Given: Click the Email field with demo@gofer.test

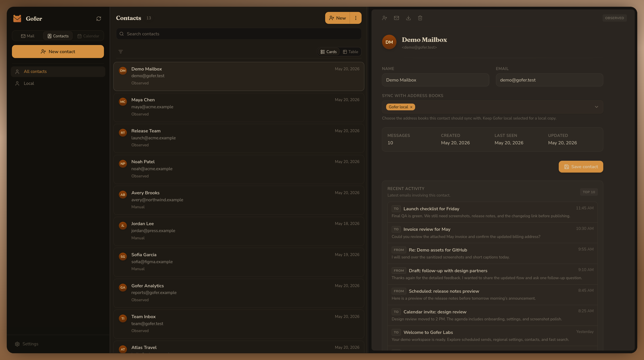Looking at the screenshot, I should coord(549,80).
